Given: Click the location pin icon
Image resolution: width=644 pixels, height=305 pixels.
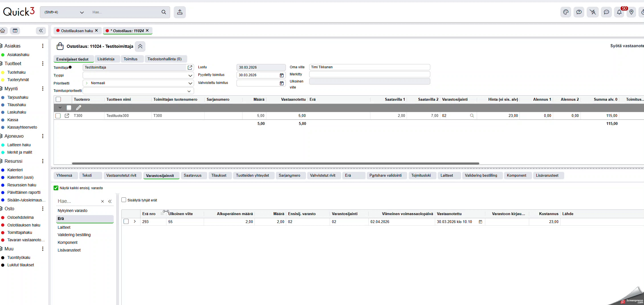Looking at the screenshot, I should click(631, 12).
